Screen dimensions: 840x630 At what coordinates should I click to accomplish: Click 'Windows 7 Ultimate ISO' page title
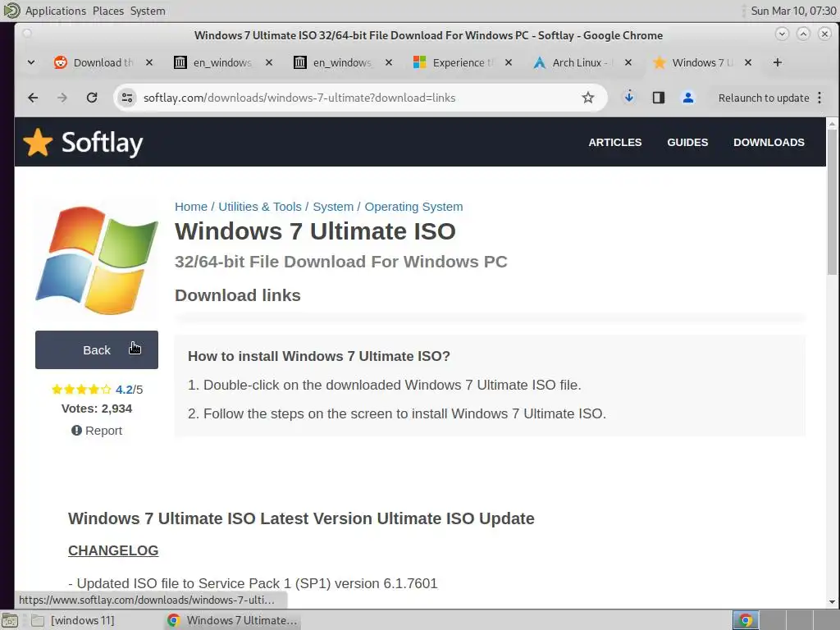tap(315, 231)
